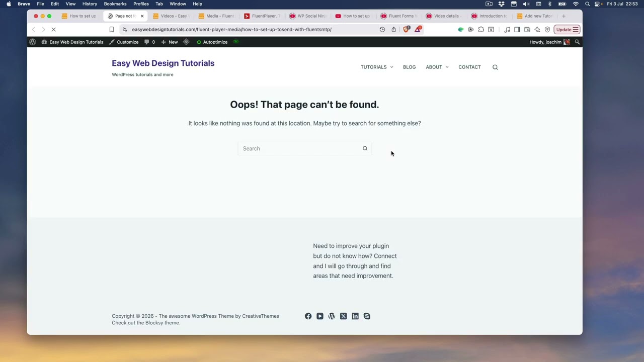
Task: Open the extensions puzzle icon
Action: point(481,30)
